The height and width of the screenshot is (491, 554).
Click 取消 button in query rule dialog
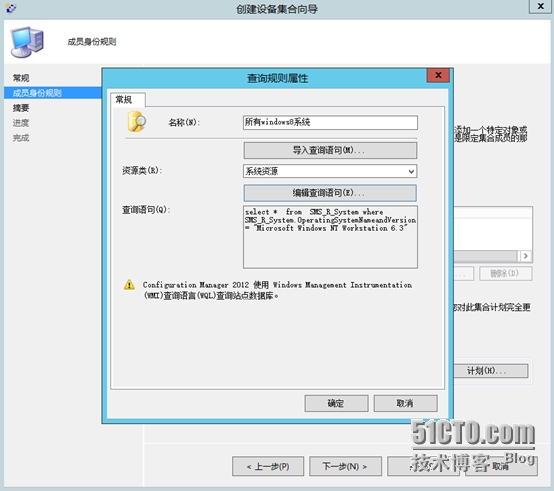pyautogui.click(x=406, y=403)
